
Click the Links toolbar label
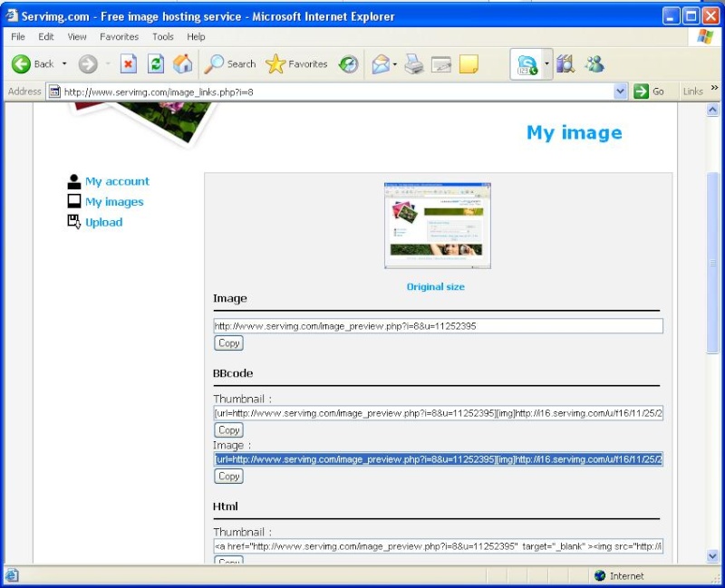click(x=692, y=92)
